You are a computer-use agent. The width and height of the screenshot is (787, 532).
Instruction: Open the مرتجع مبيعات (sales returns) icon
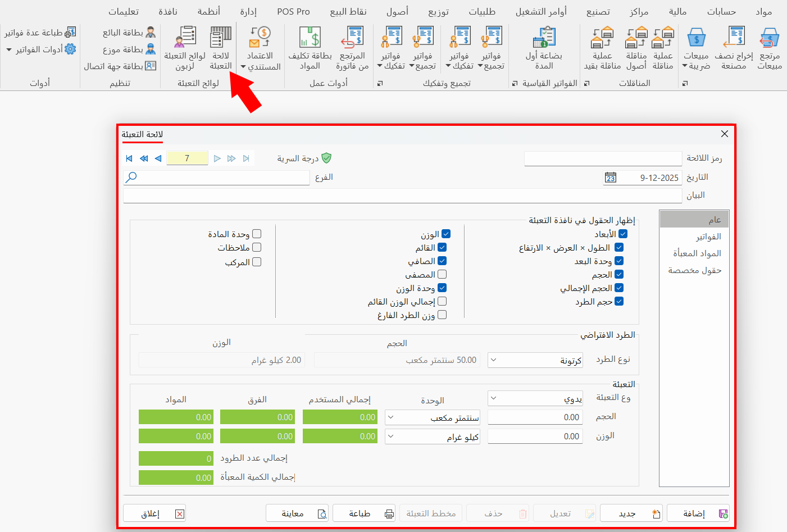click(769, 48)
